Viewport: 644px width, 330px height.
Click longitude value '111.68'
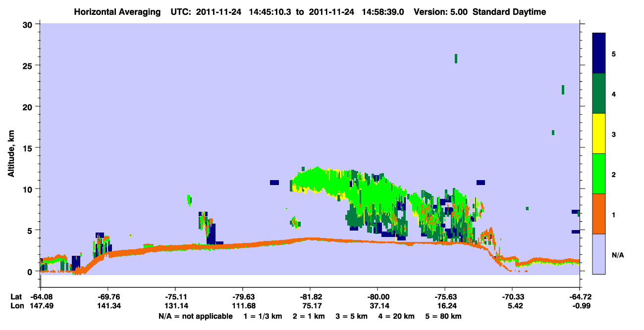(243, 306)
